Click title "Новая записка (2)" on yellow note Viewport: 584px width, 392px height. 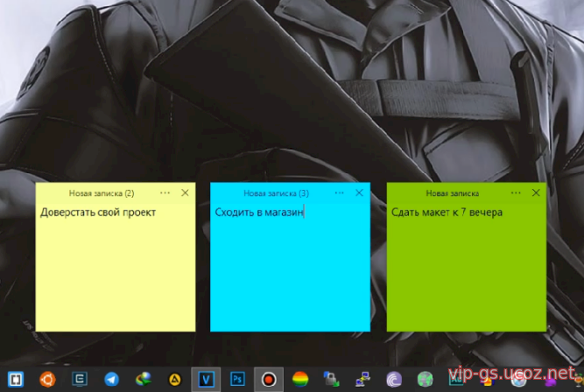click(102, 193)
